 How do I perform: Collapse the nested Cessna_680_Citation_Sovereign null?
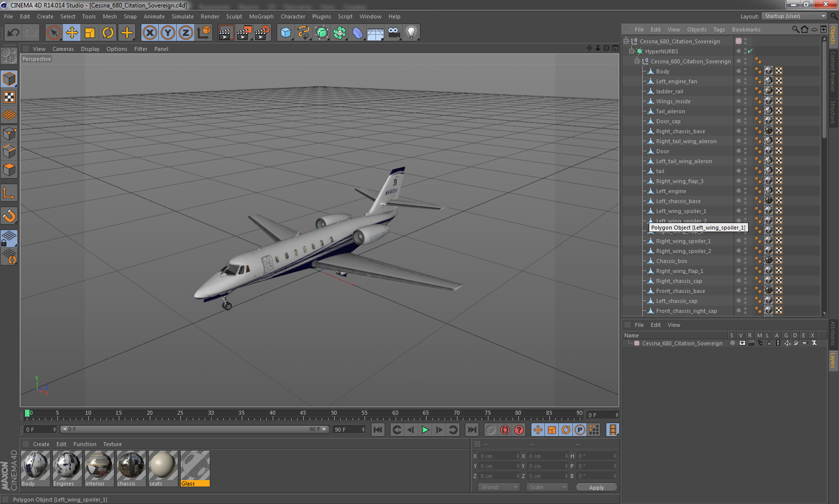pyautogui.click(x=637, y=61)
